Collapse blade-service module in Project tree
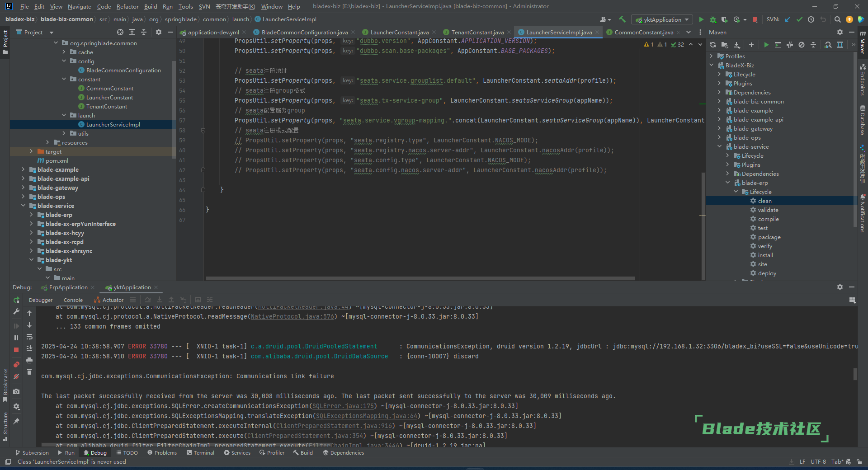The height and width of the screenshot is (470, 868). tap(24, 206)
